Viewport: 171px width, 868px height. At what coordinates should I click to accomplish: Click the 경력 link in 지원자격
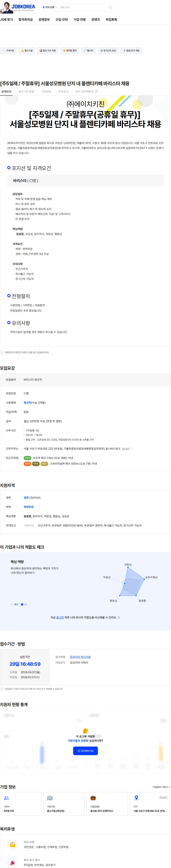[x=26, y=498]
